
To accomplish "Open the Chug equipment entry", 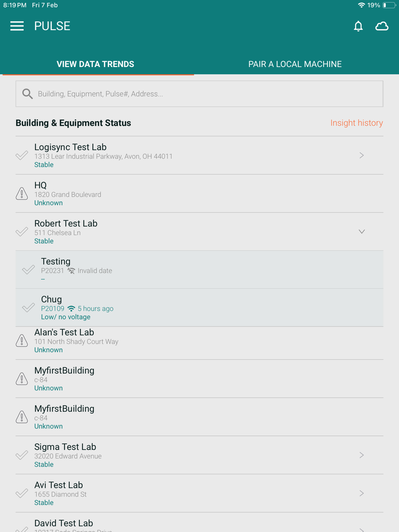I will (199, 308).
